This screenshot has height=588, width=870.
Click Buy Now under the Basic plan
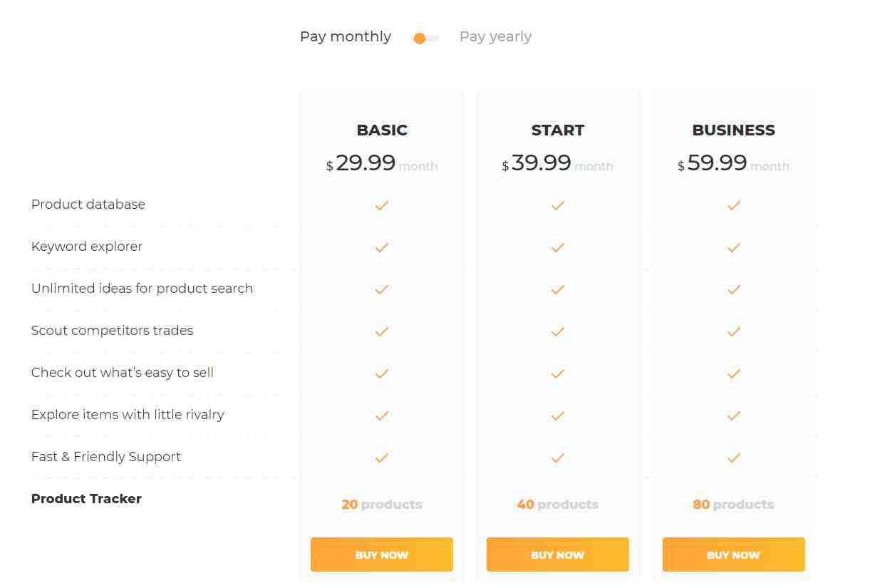(382, 555)
